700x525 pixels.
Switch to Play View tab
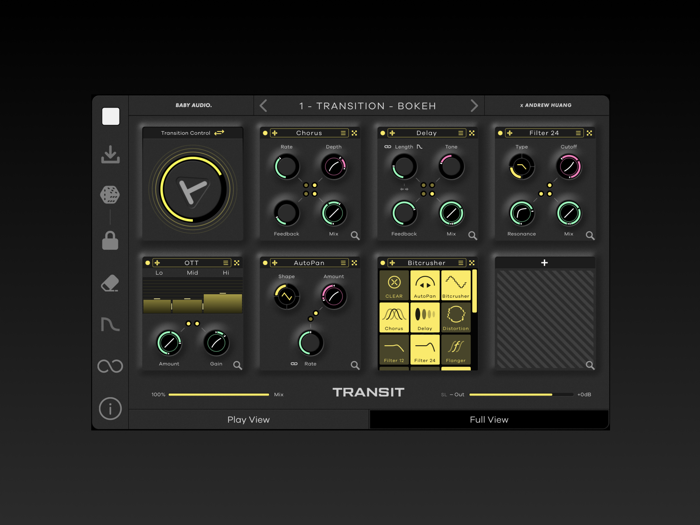point(249,420)
